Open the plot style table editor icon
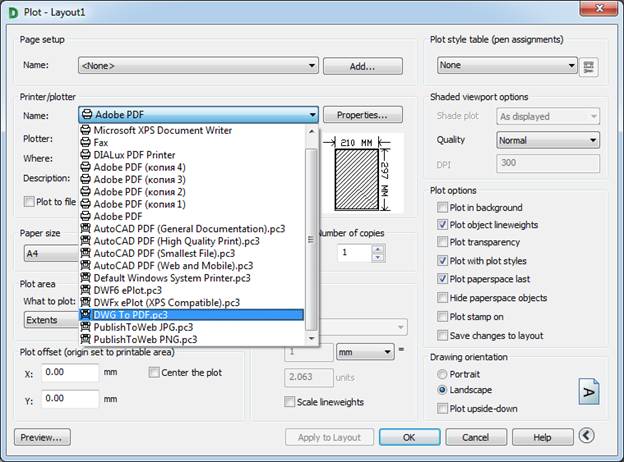The image size is (624, 462). (589, 67)
